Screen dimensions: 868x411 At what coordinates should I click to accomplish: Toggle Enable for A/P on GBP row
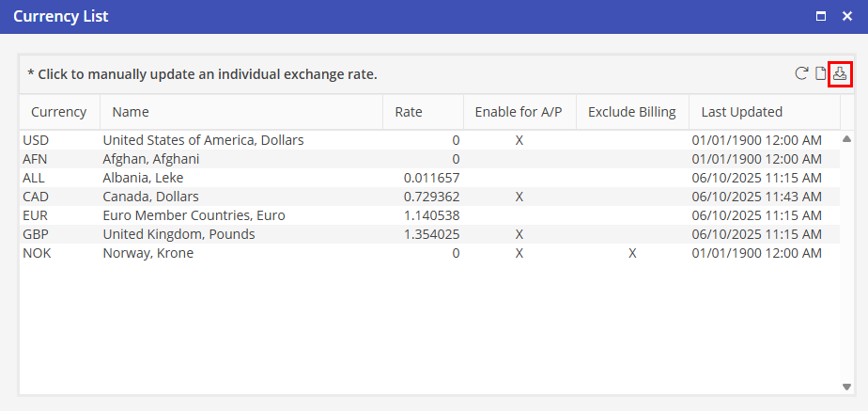519,234
